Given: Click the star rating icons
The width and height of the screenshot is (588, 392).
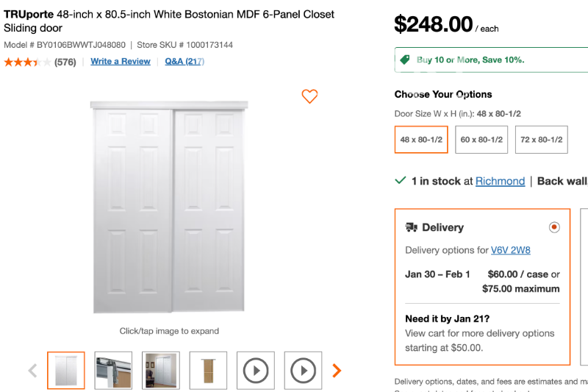Looking at the screenshot, I should click(x=27, y=62).
